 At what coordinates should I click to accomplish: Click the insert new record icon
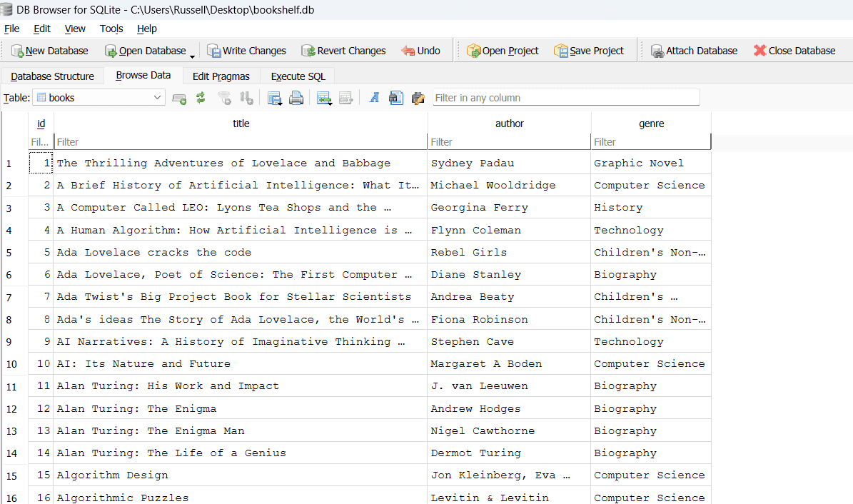click(x=324, y=98)
